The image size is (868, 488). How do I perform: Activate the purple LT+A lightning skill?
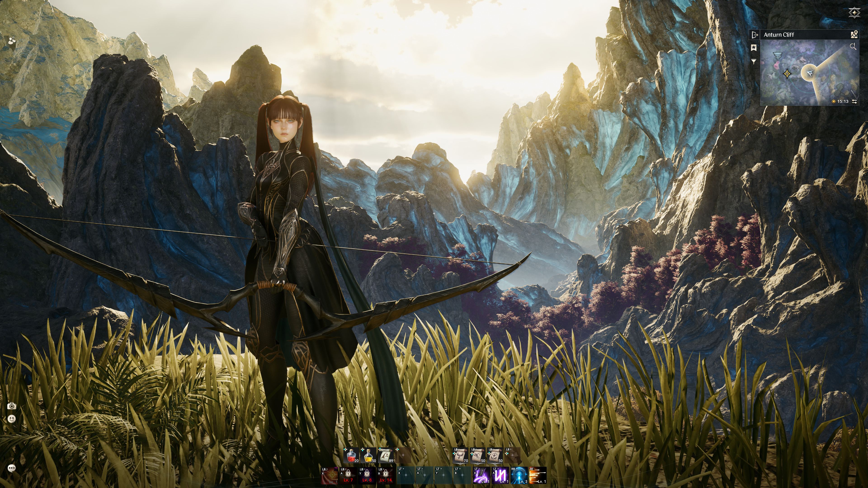tap(500, 476)
